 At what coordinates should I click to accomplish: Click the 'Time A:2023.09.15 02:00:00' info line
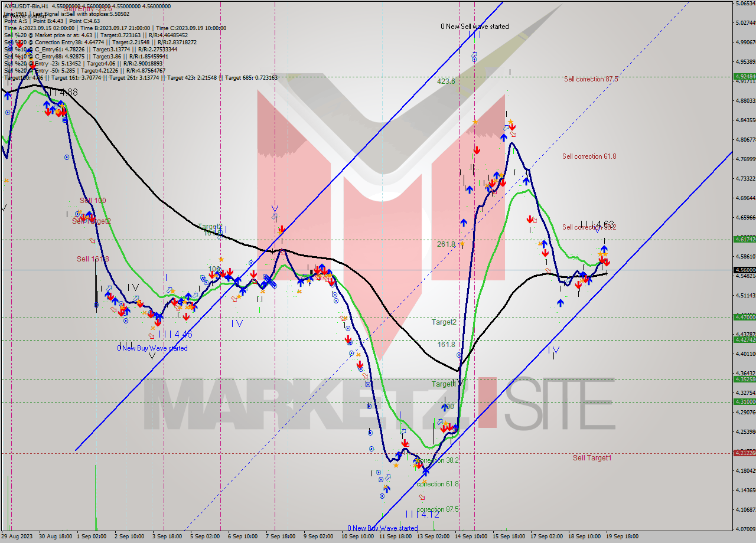(x=115, y=28)
